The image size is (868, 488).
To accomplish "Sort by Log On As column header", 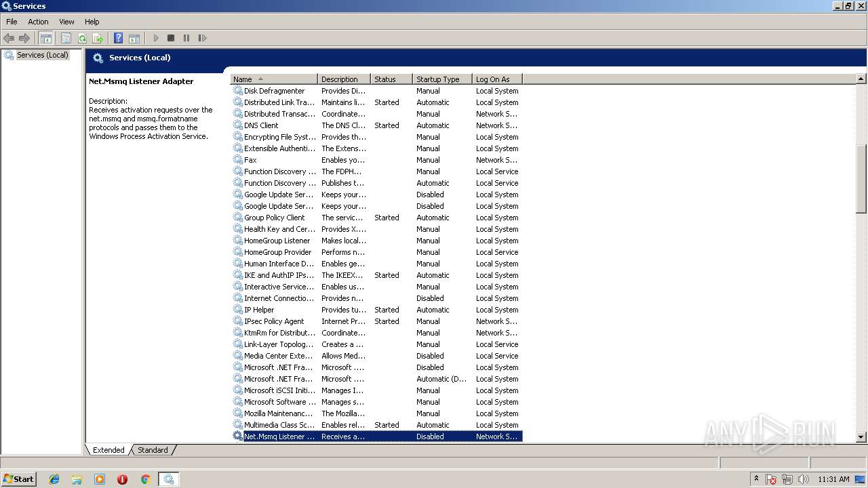I will pos(497,79).
